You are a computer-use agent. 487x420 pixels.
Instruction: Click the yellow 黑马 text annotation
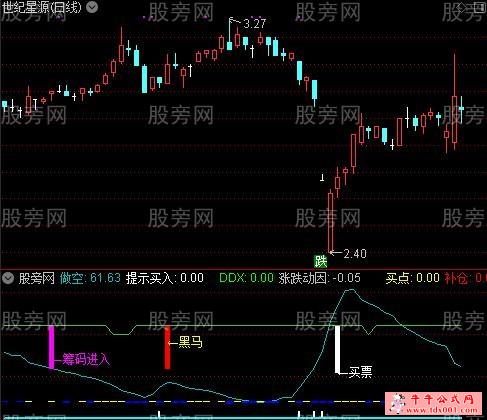click(190, 342)
